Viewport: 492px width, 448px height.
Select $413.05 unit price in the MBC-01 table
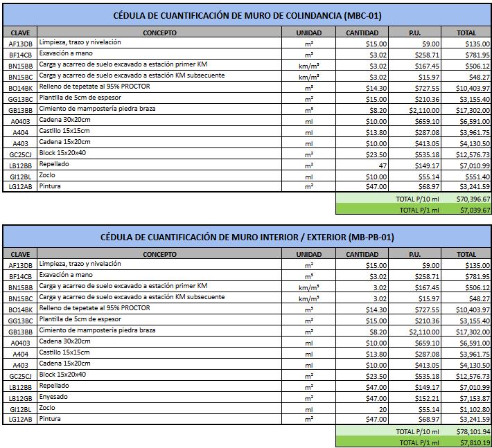[x=415, y=143]
